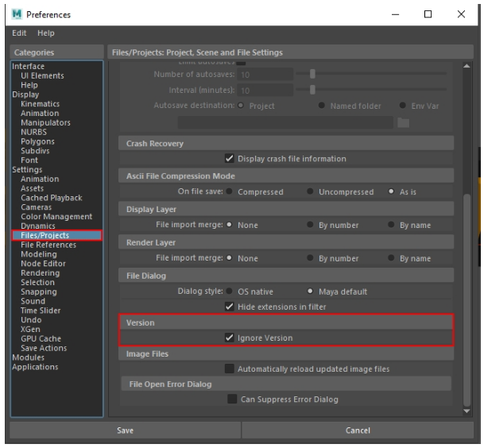Image resolution: width=484 pixels, height=448 pixels.
Task: Select the XGen category
Action: coord(30,329)
